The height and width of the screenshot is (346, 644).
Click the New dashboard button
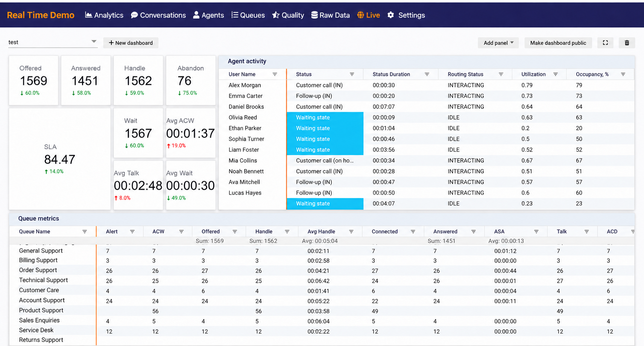131,43
